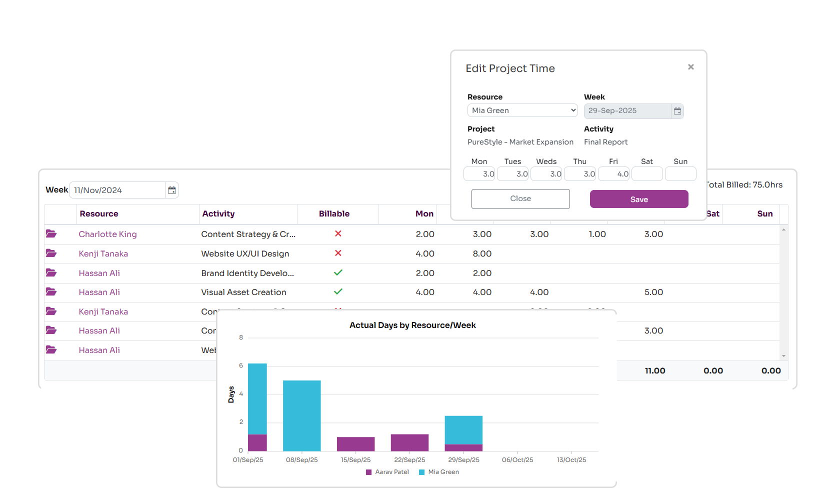Close the Edit Project Time form
Viewport: 835px width, 504px height.
520,198
